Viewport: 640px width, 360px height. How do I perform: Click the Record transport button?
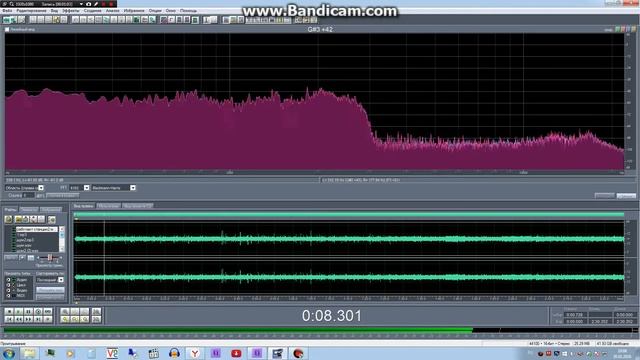[x=48, y=319]
